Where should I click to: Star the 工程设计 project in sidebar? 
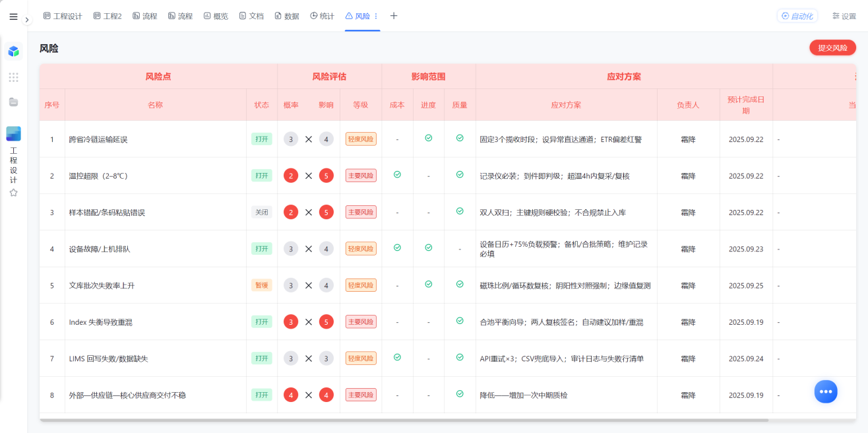click(x=13, y=193)
